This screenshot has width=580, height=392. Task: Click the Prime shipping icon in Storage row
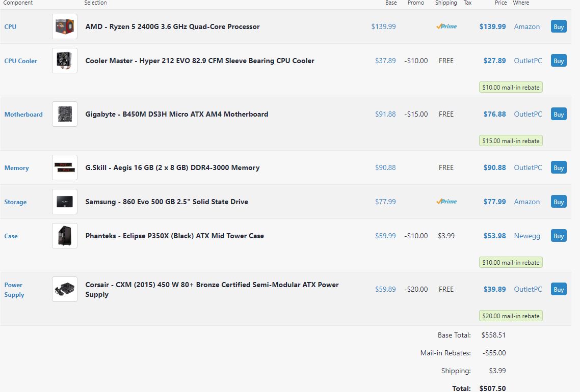pyautogui.click(x=446, y=202)
